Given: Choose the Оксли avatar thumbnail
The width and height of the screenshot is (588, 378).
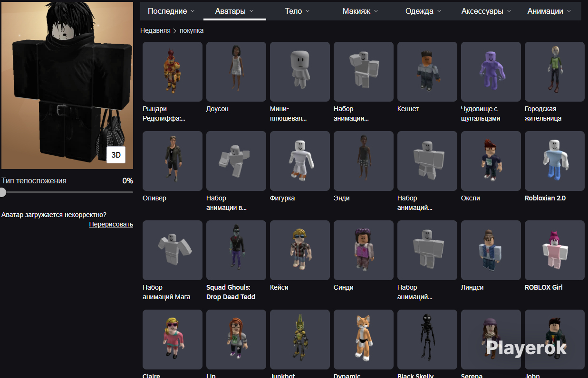Looking at the screenshot, I should point(491,161).
